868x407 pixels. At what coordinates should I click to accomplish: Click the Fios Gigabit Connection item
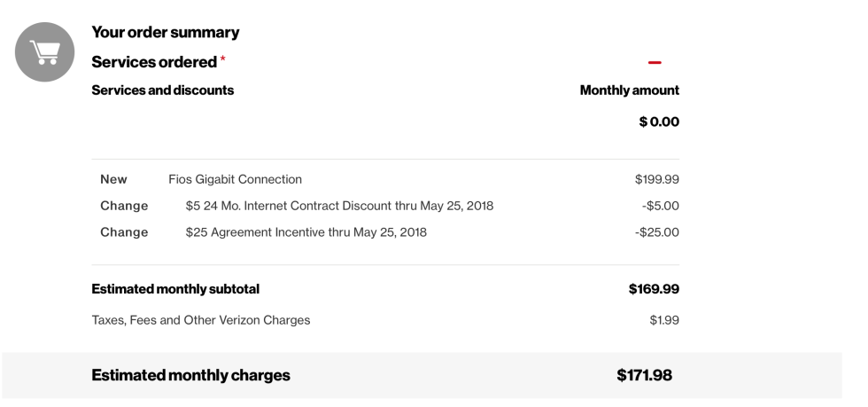(235, 179)
